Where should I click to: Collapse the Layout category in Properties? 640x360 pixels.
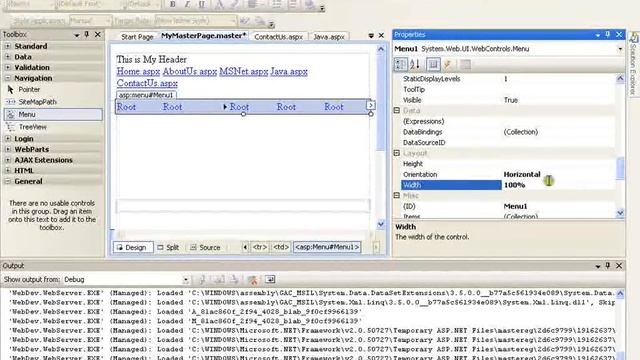(397, 153)
